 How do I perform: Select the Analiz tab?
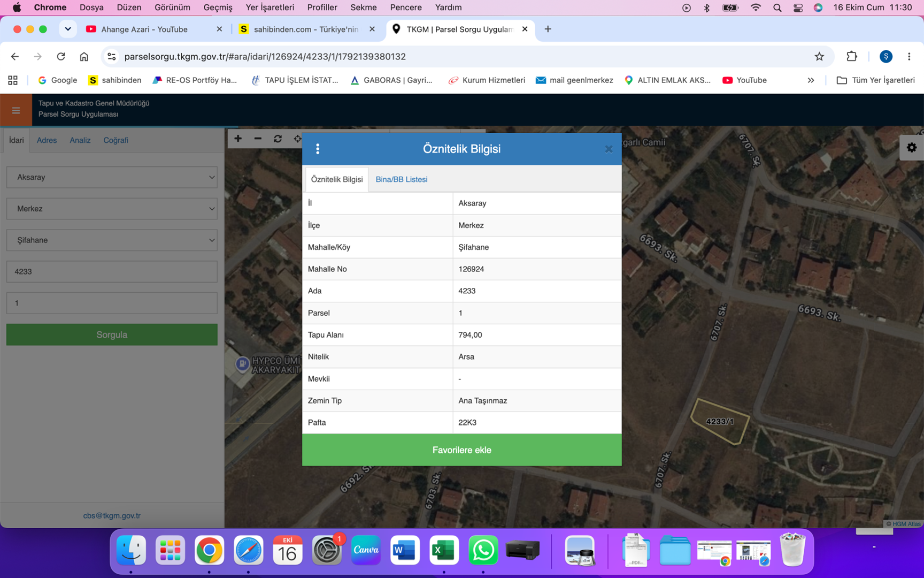click(x=80, y=140)
